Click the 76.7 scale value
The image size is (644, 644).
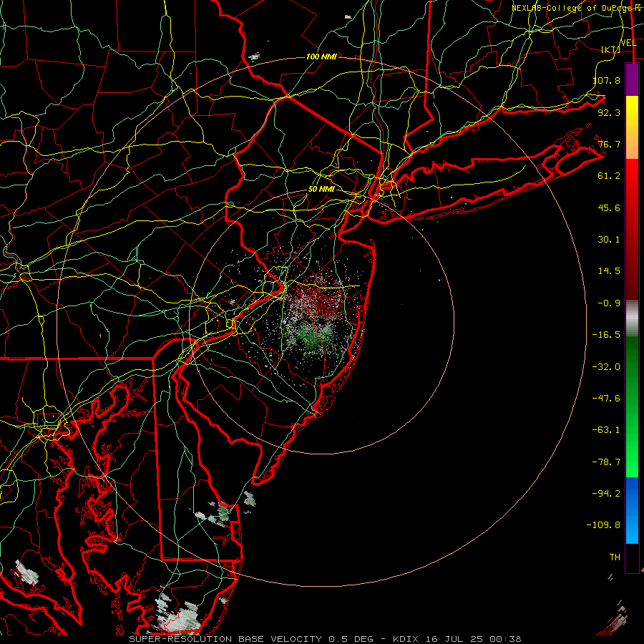click(x=609, y=144)
